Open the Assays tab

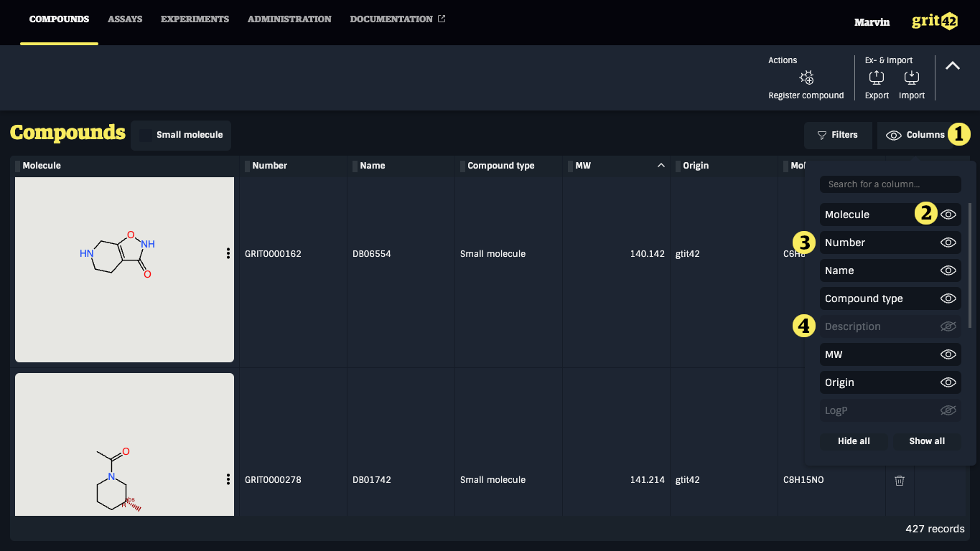point(125,19)
